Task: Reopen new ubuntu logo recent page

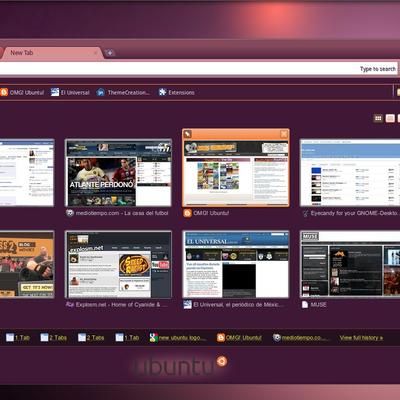Action: [x=178, y=338]
